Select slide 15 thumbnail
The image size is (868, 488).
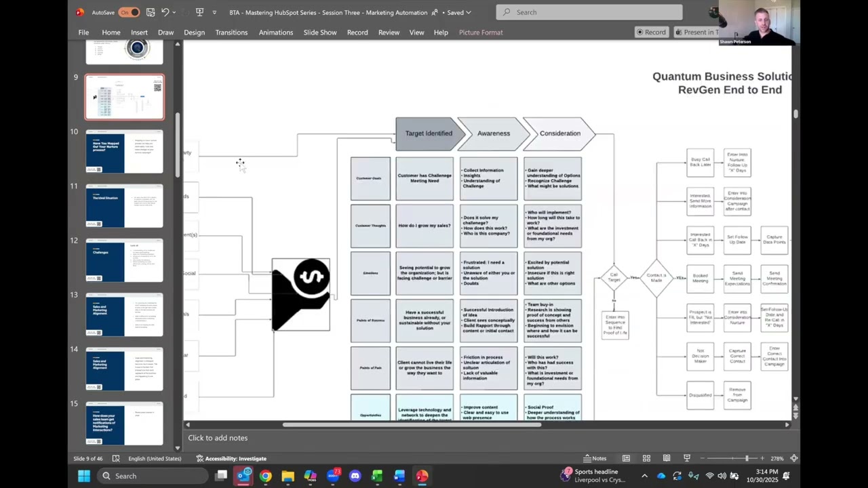[x=124, y=424]
